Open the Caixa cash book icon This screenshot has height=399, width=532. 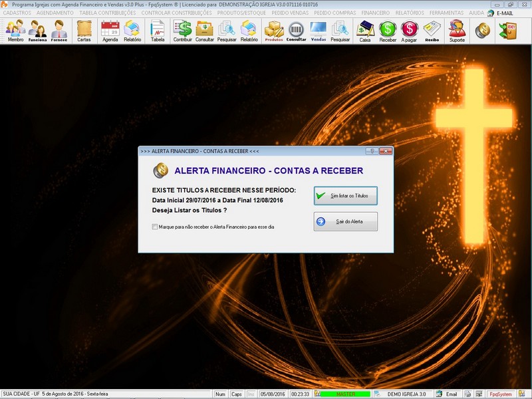pos(364,31)
